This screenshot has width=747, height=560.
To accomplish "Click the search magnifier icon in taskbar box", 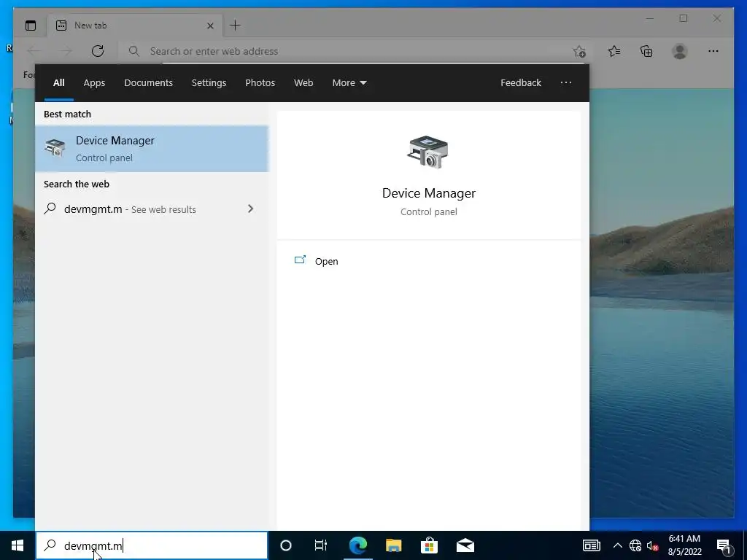I will pyautogui.click(x=50, y=545).
